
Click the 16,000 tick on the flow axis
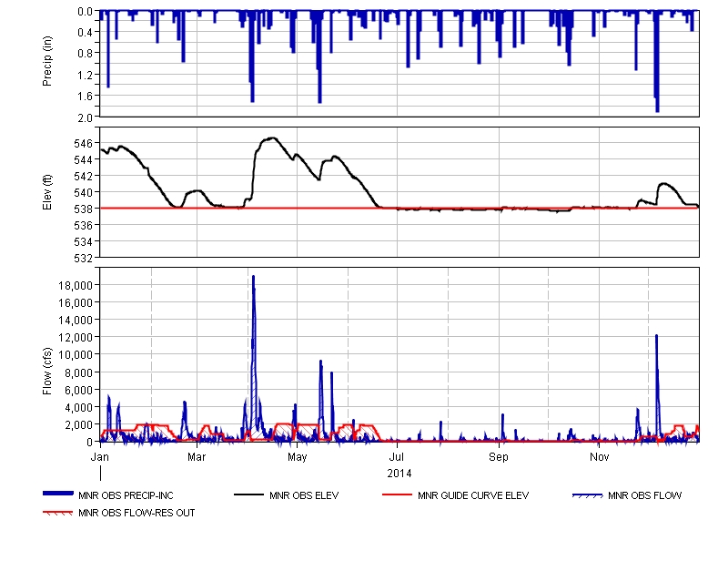(x=76, y=303)
